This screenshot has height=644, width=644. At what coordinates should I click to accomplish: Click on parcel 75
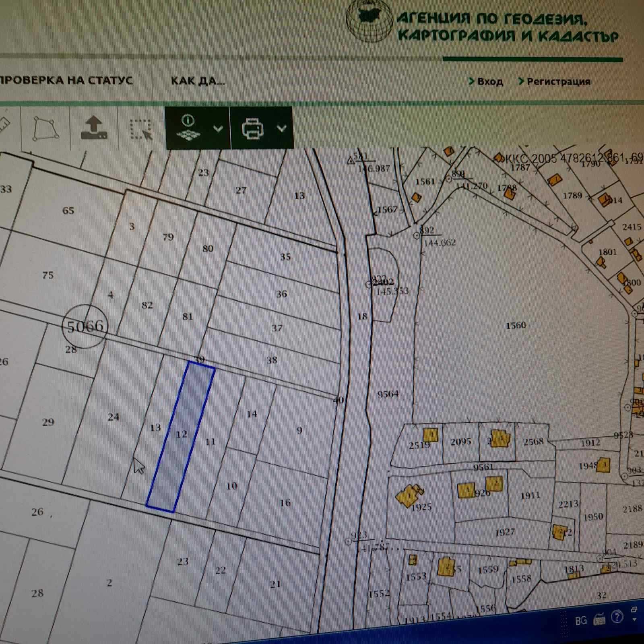tap(47, 275)
